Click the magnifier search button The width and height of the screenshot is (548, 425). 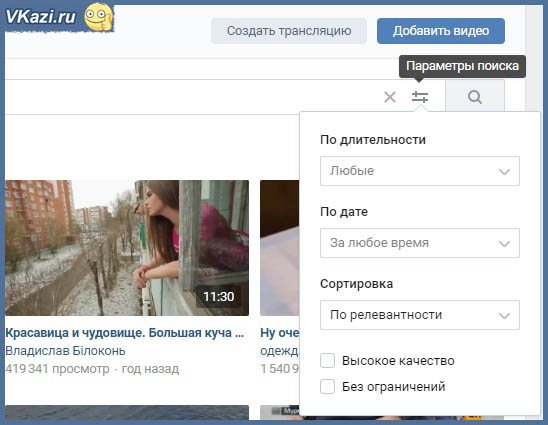pyautogui.click(x=475, y=97)
